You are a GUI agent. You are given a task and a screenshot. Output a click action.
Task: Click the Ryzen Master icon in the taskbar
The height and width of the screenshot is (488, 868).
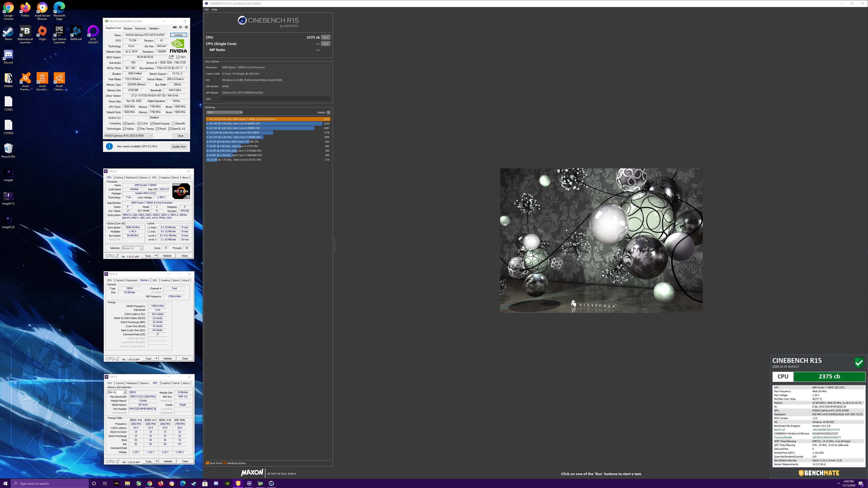coord(116,483)
